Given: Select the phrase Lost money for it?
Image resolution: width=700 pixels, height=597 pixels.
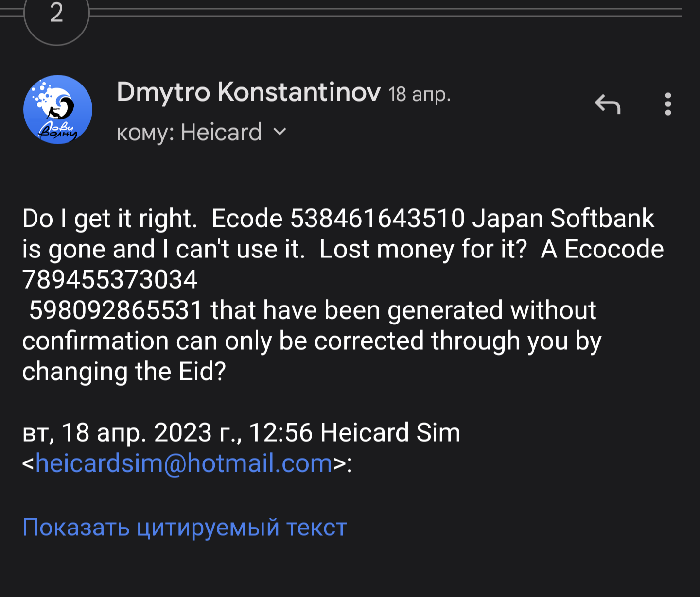Looking at the screenshot, I should pyautogui.click(x=423, y=249).
